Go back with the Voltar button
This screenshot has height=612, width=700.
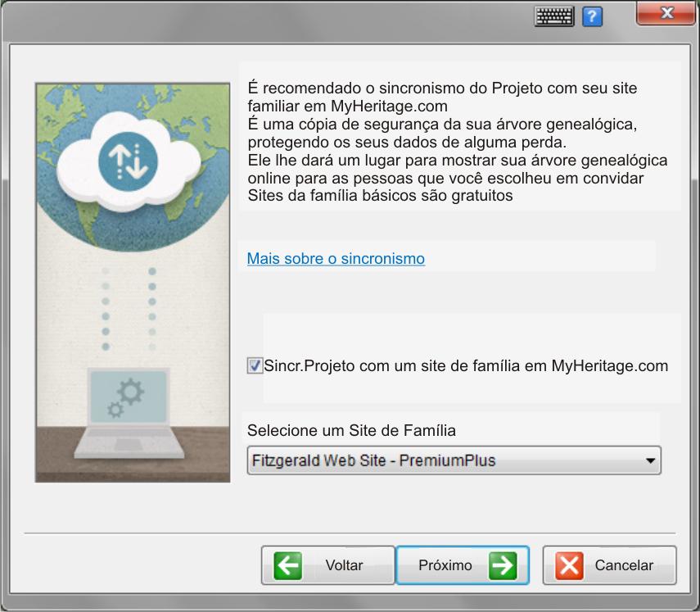coord(326,565)
